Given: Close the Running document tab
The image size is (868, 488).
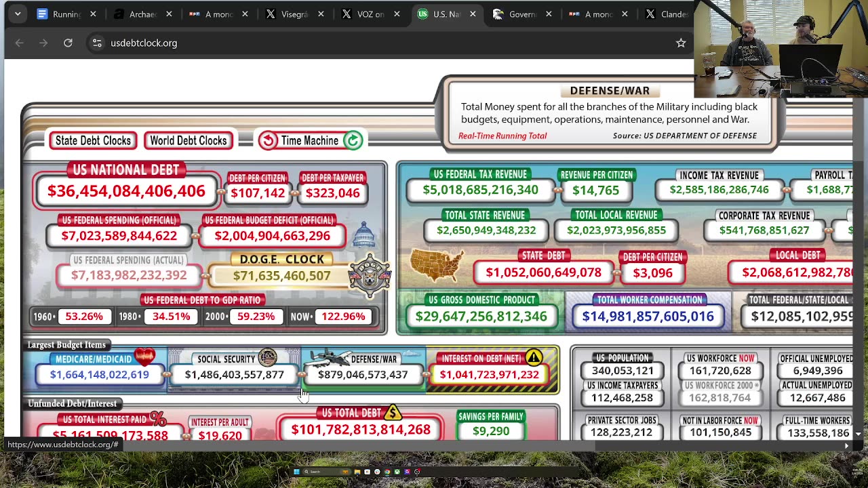Looking at the screenshot, I should [93, 14].
